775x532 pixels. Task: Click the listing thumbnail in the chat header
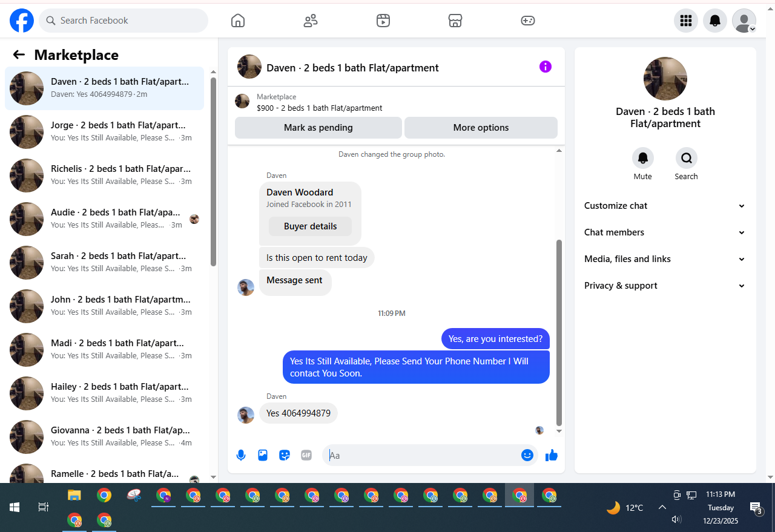[249, 67]
